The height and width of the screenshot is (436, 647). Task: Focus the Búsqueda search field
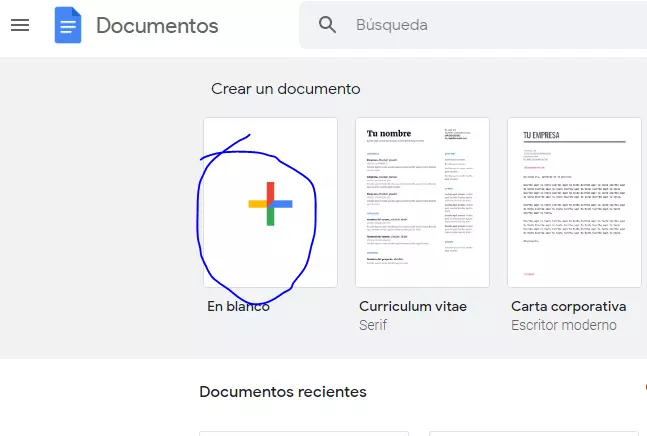(x=473, y=25)
